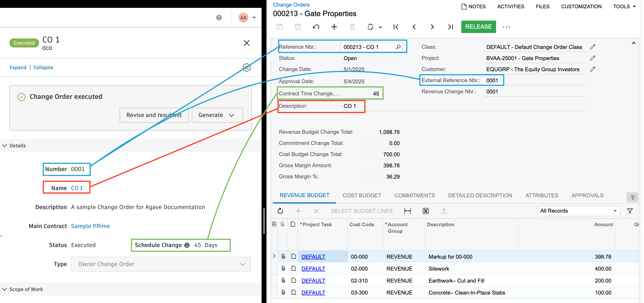Viewport: 644px width, 303px height.
Task: Expand the first DEFAULT row arrow
Action: coord(274,256)
